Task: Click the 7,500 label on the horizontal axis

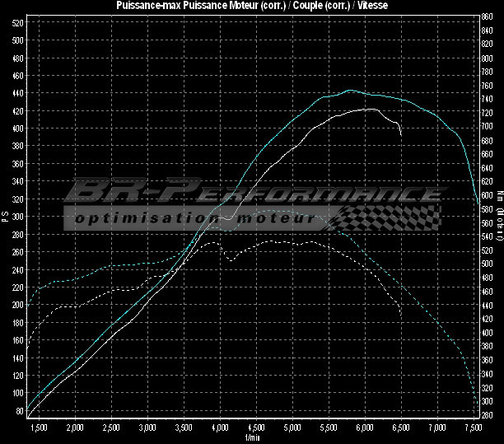Action: [x=473, y=428]
